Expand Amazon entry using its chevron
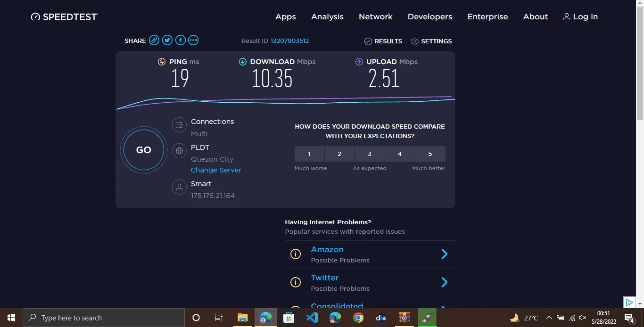This screenshot has height=327, width=644. coord(444,254)
